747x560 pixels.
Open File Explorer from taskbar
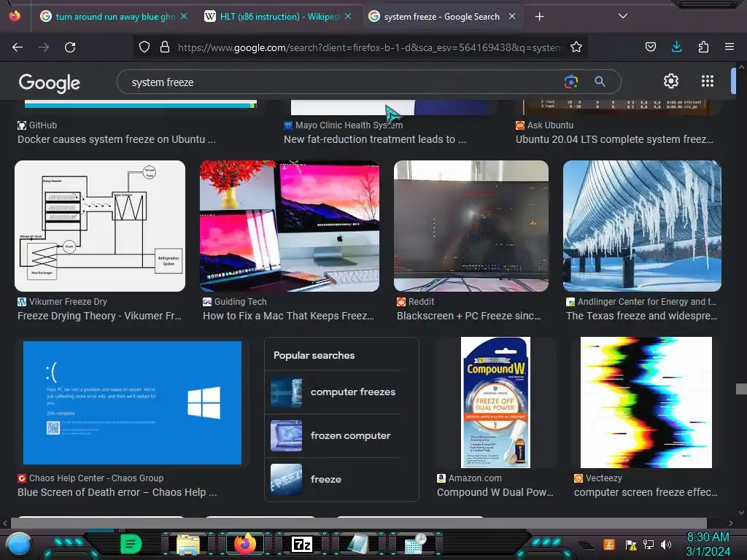point(188,544)
